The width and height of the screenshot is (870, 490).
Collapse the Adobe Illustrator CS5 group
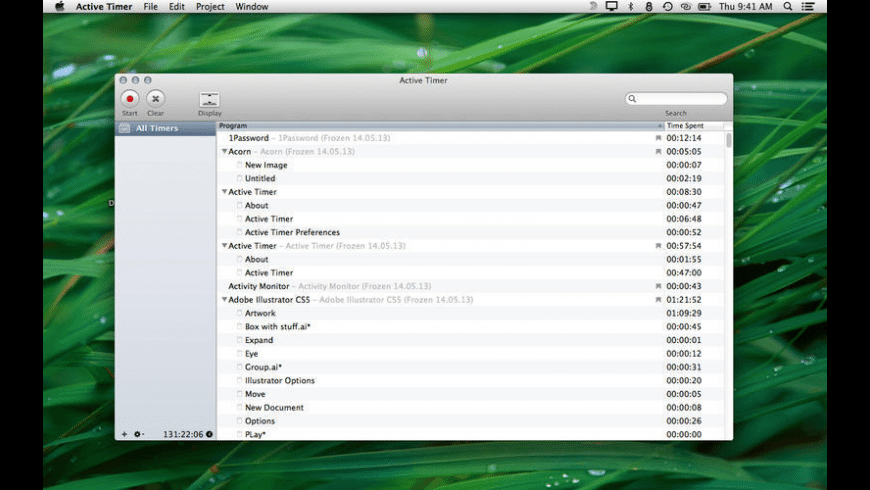point(224,300)
